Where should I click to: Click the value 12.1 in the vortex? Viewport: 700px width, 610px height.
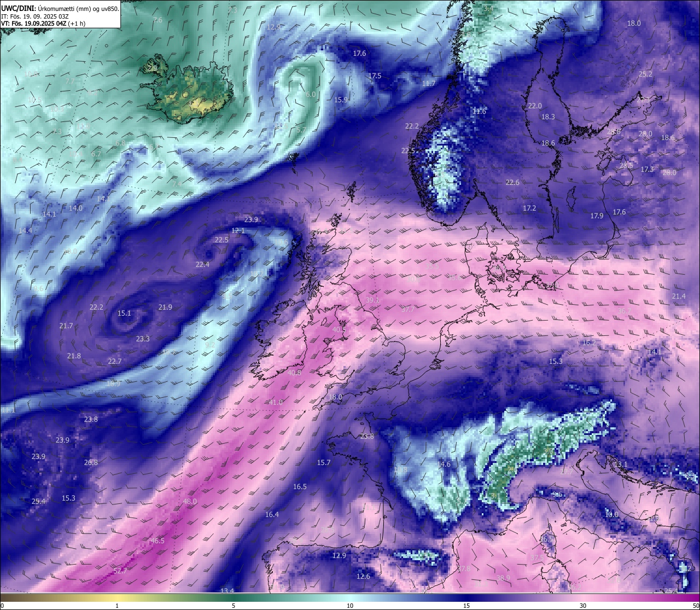238,230
